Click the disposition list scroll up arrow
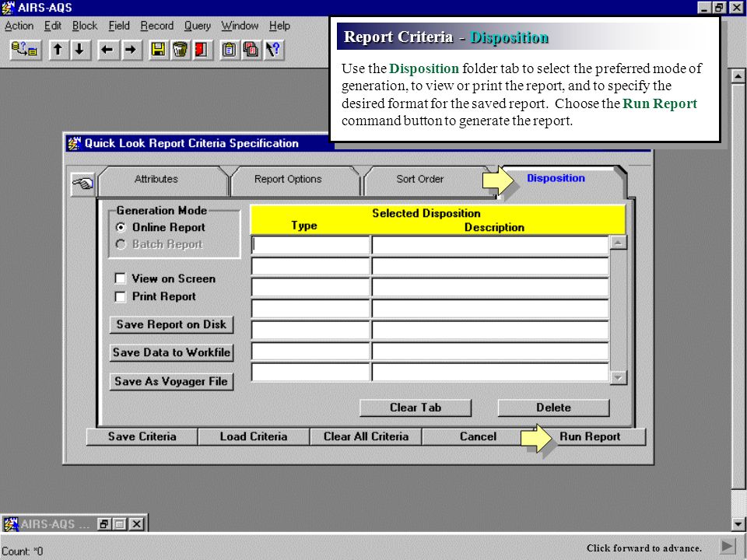This screenshot has width=747, height=560. click(619, 243)
